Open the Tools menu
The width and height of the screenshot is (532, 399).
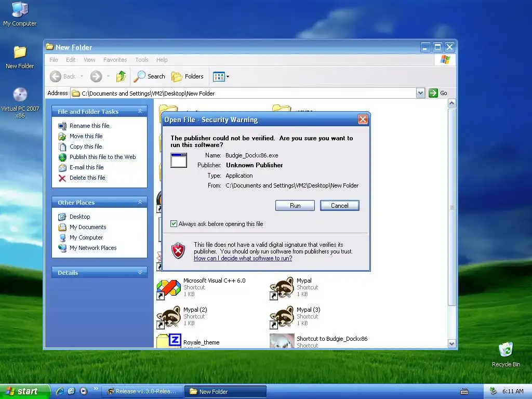tap(141, 60)
